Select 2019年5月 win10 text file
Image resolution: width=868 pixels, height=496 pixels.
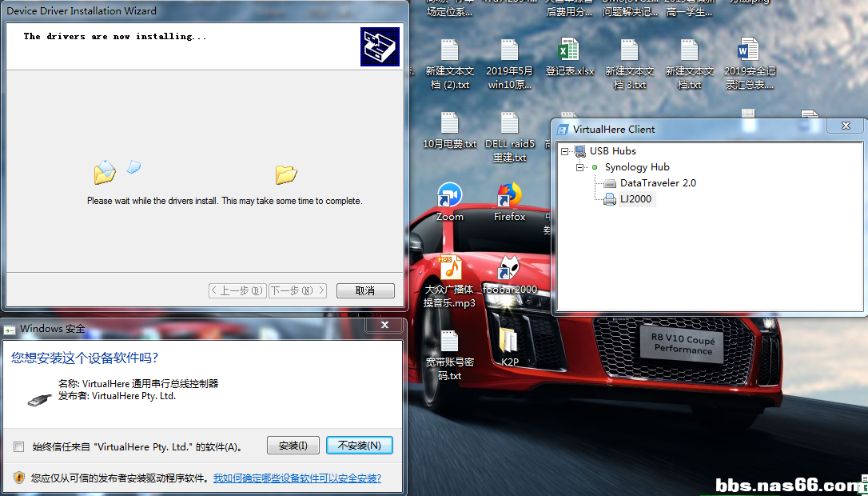[509, 64]
